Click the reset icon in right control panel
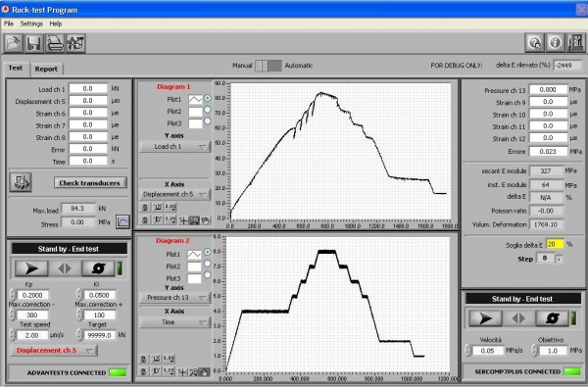 [552, 318]
